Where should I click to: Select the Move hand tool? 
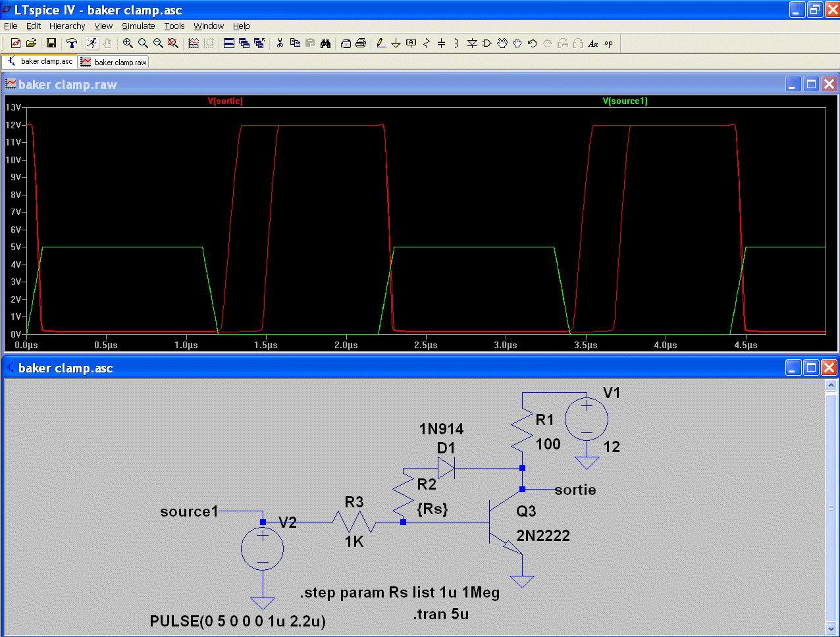pyautogui.click(x=502, y=43)
